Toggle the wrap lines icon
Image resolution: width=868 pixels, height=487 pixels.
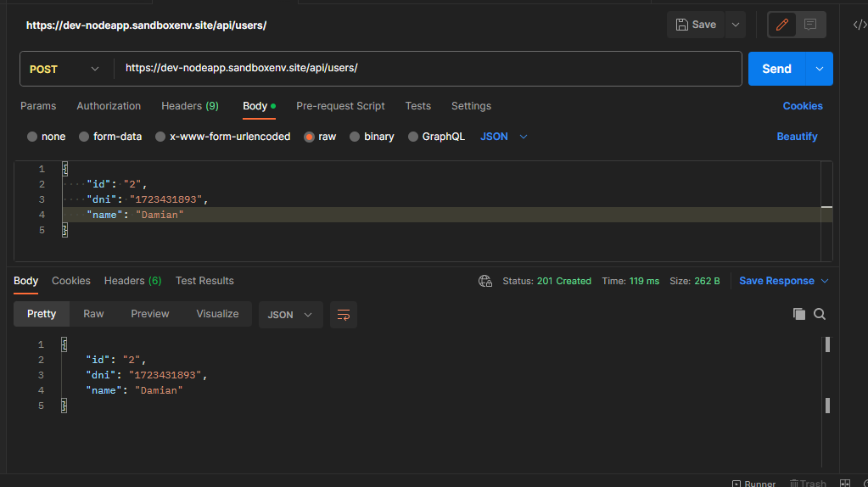point(344,315)
